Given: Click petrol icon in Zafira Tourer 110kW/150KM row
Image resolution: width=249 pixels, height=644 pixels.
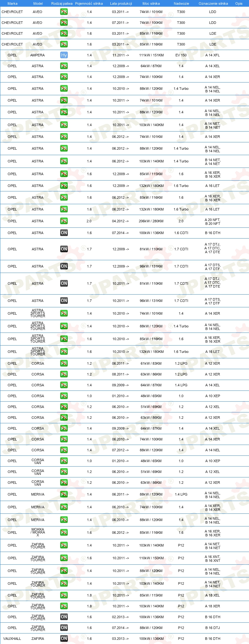Looking at the screenshot, I should click(64, 558).
